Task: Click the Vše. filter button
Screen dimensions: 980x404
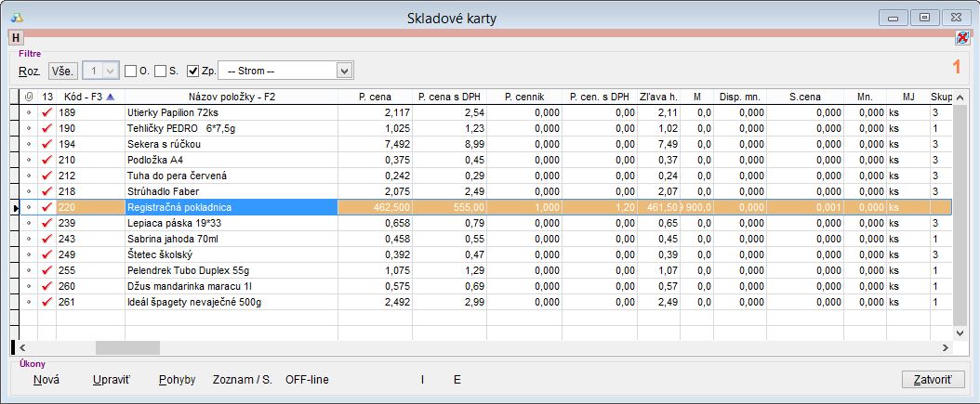Action: 63,71
